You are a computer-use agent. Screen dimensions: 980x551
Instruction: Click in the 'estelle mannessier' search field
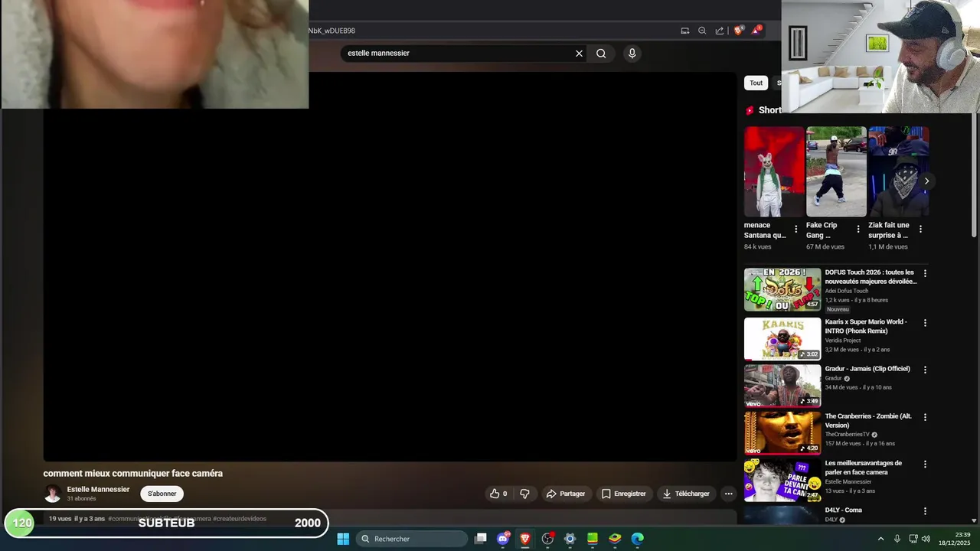pyautogui.click(x=458, y=54)
